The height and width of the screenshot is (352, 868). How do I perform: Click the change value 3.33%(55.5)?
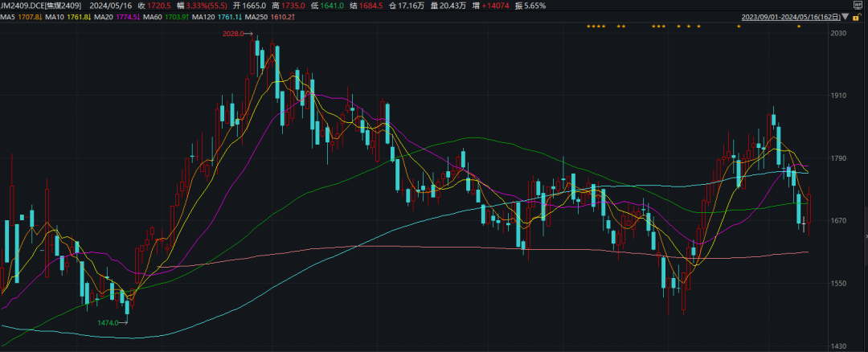tap(207, 6)
